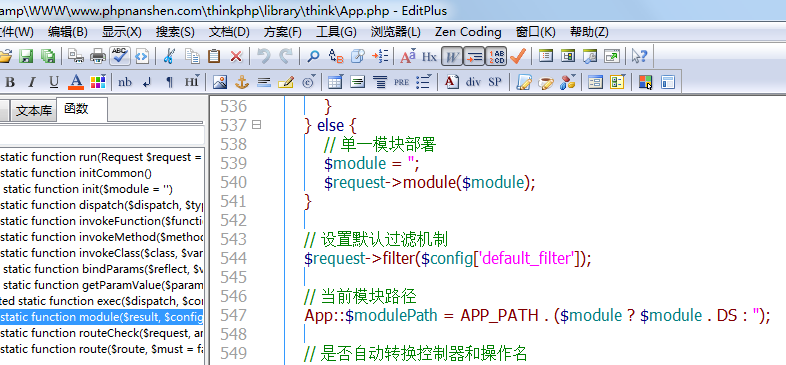Toggle full screen view icon
The image size is (786, 365).
612,56
